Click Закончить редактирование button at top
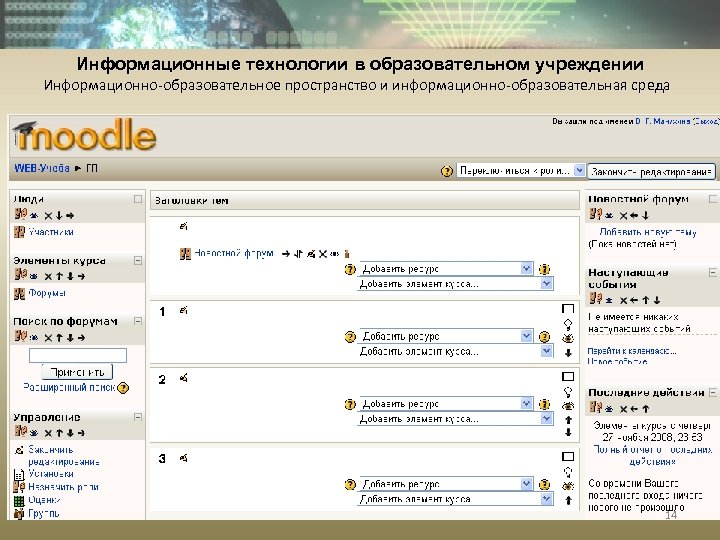This screenshot has height=540, width=720. click(651, 172)
